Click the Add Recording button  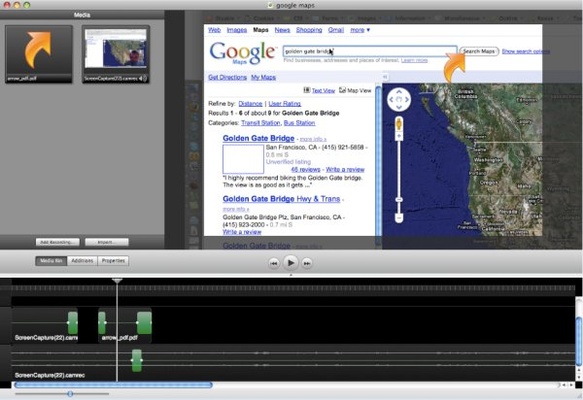tap(58, 242)
